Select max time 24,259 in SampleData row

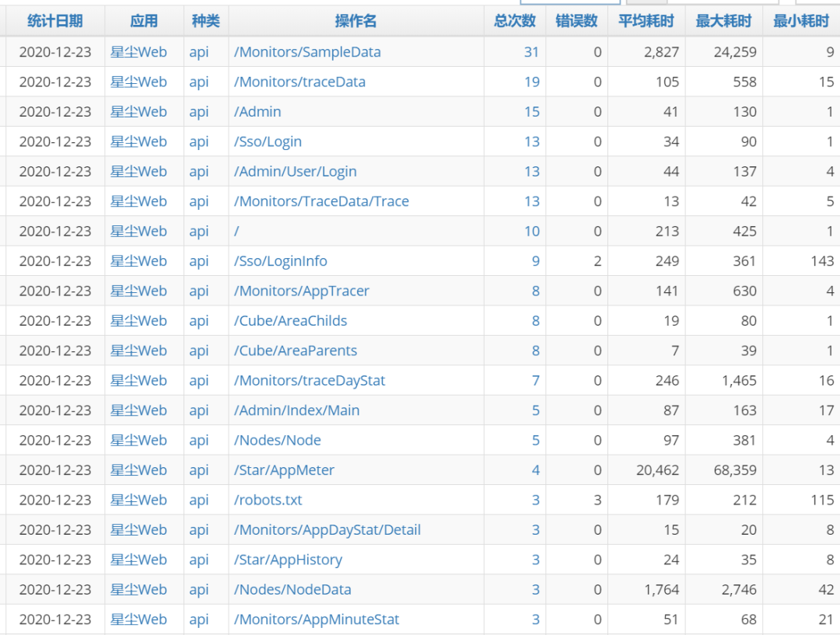735,52
